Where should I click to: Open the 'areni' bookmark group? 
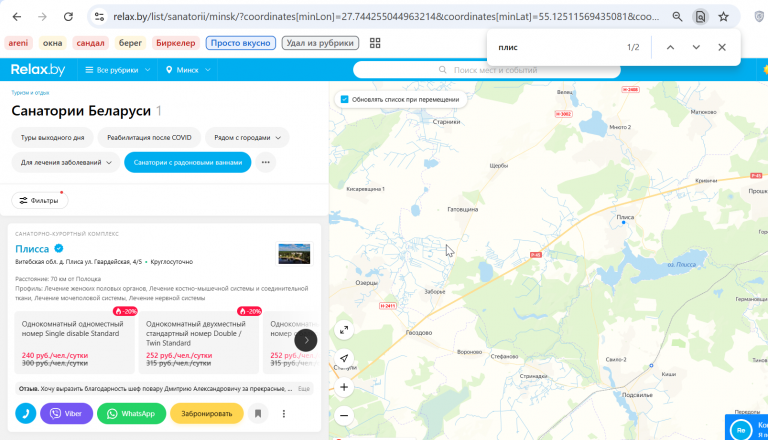tap(18, 43)
